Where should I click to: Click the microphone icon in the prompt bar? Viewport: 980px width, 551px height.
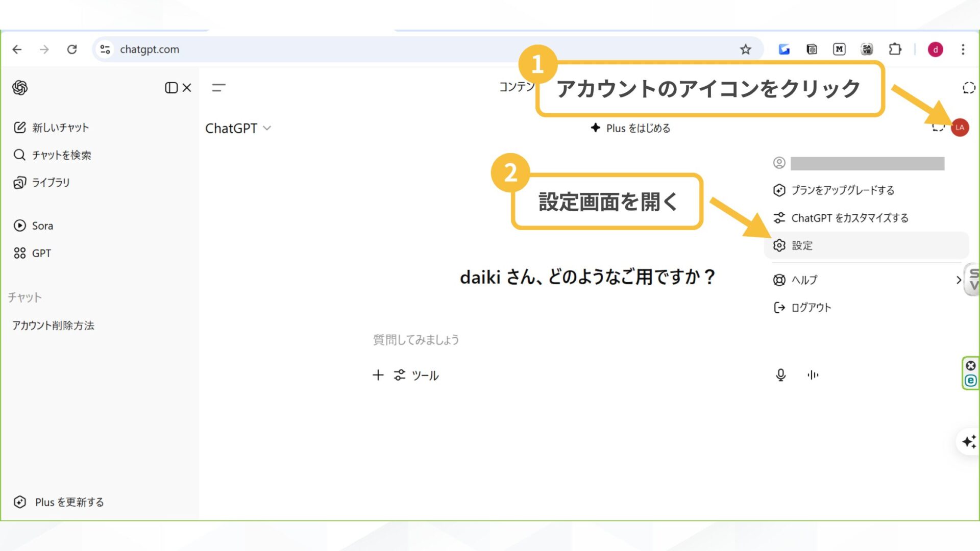[780, 375]
